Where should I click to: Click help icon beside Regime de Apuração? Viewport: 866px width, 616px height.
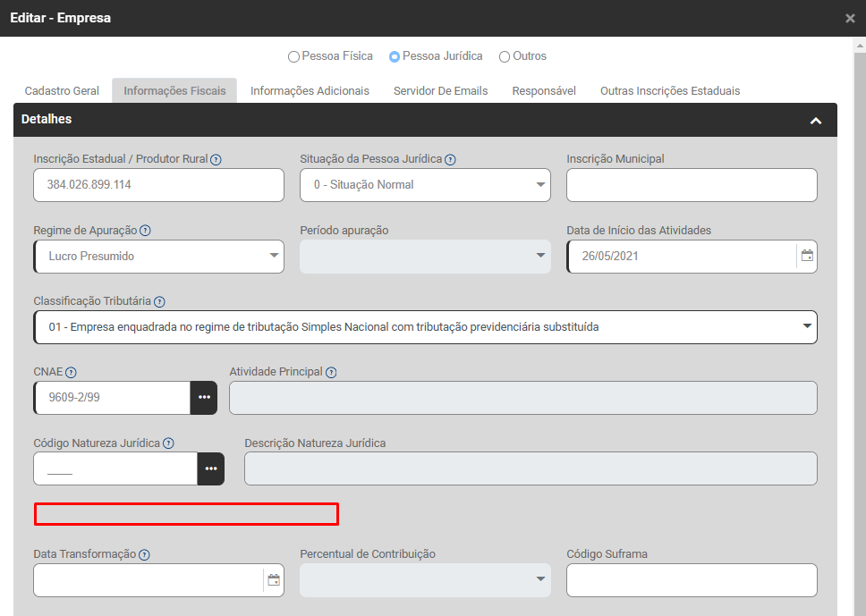145,231
